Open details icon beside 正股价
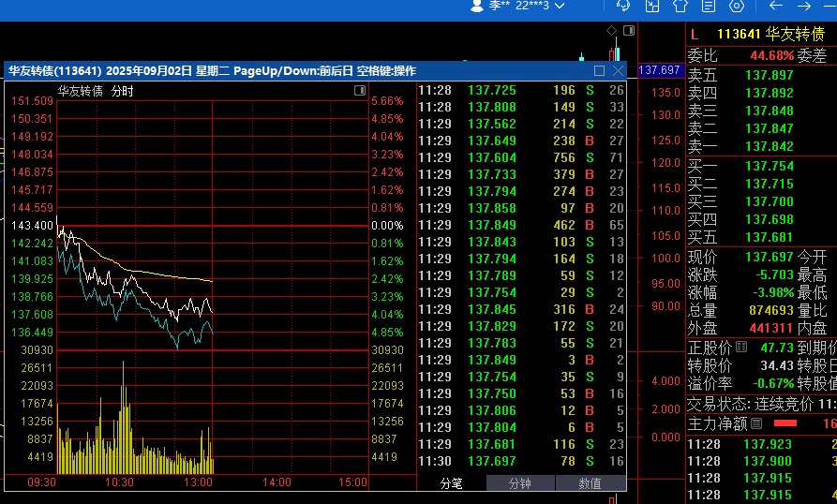Screen dimensions: 837x504 (x=740, y=348)
